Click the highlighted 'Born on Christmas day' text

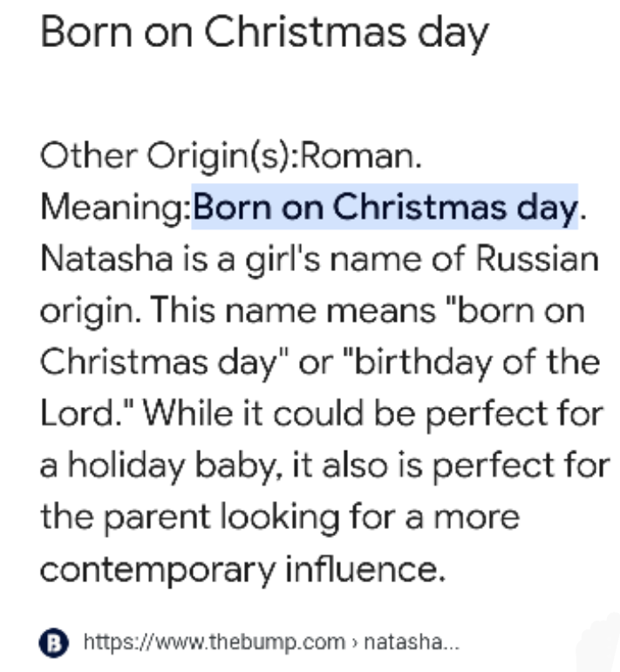pyautogui.click(x=385, y=207)
